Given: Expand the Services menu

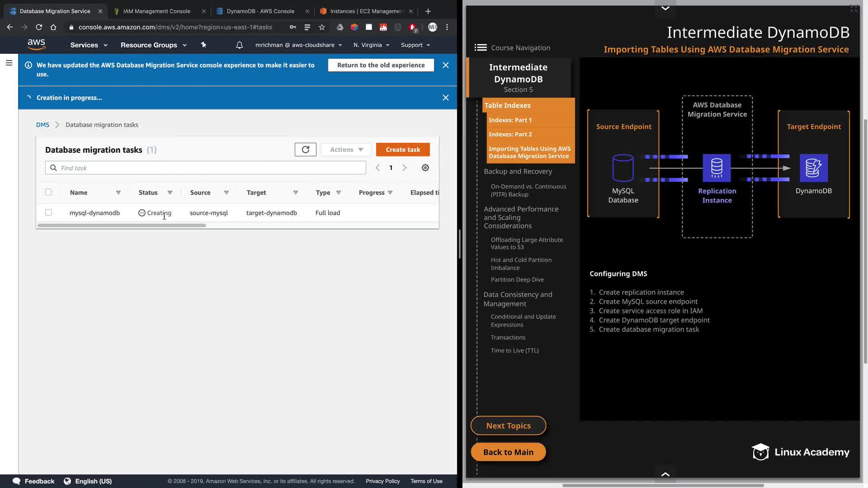Looking at the screenshot, I should 89,45.
